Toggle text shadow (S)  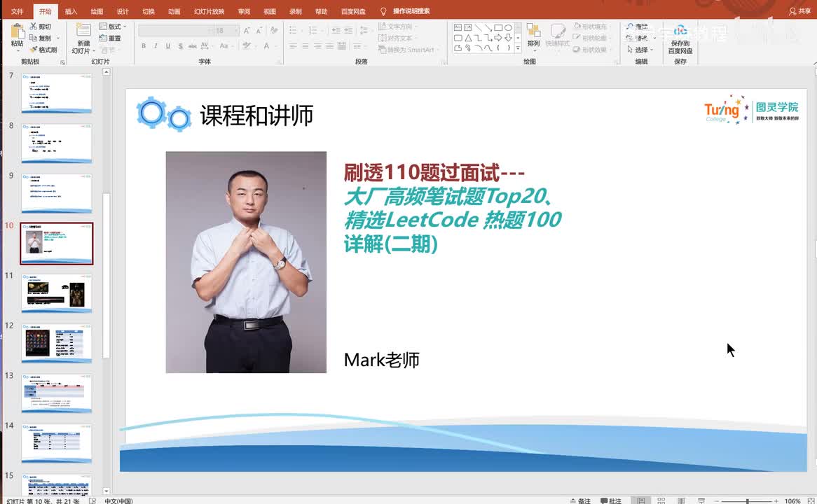180,45
